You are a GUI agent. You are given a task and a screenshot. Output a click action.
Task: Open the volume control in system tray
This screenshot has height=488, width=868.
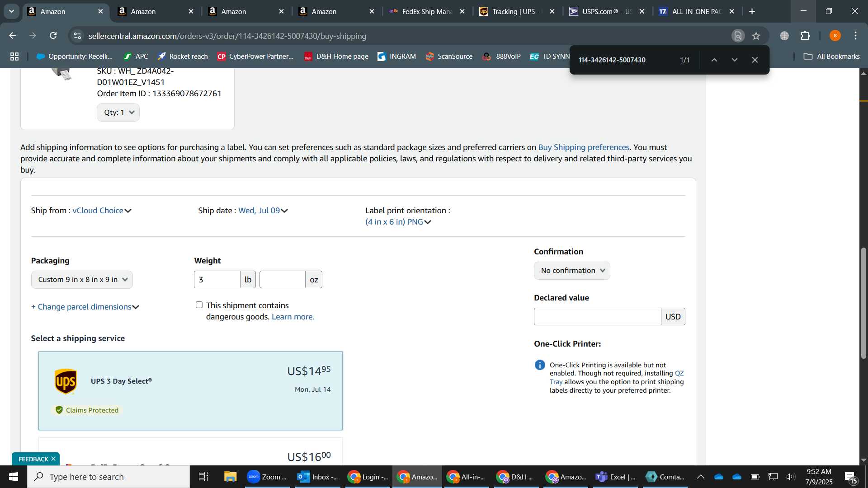(x=791, y=477)
